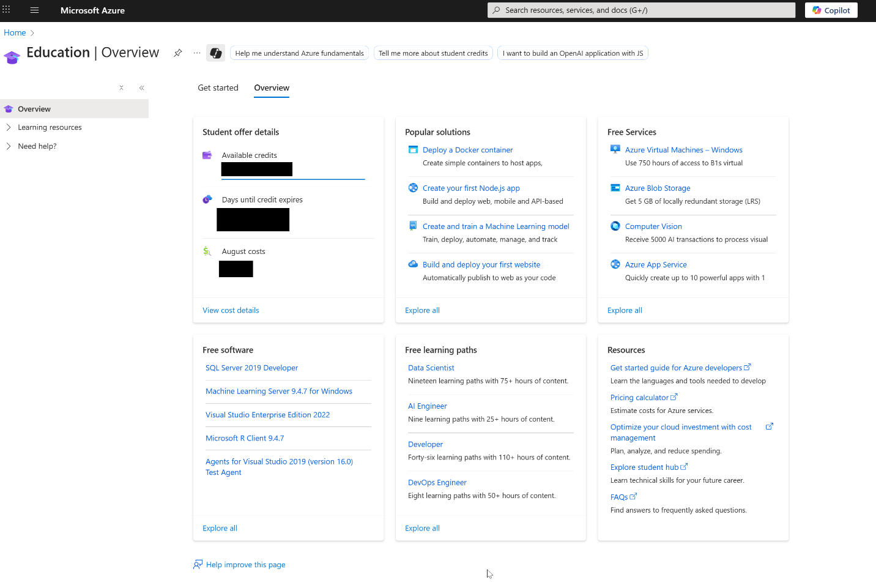This screenshot has height=588, width=876.
Task: Click the search resources input field
Action: (641, 10)
